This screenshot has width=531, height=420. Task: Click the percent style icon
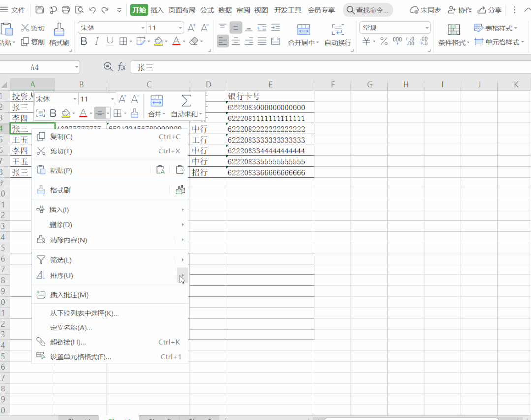(384, 42)
